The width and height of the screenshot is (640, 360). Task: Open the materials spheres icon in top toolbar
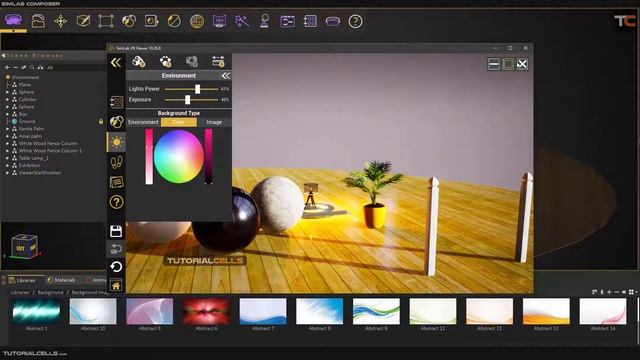pos(129,21)
